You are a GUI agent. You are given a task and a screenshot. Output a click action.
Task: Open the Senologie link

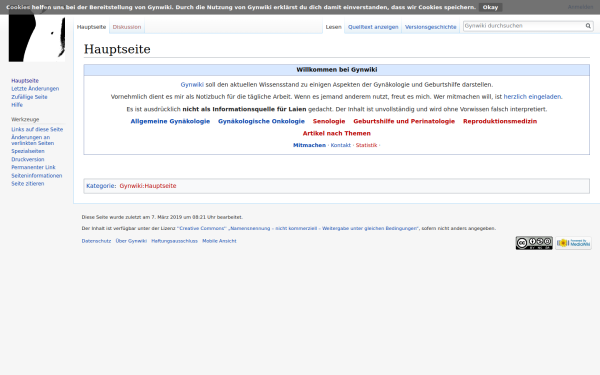tap(329, 121)
